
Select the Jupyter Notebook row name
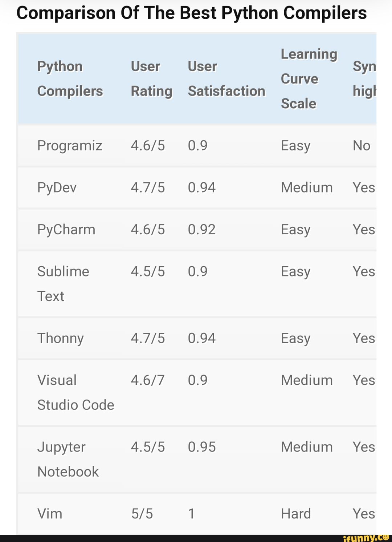click(68, 459)
